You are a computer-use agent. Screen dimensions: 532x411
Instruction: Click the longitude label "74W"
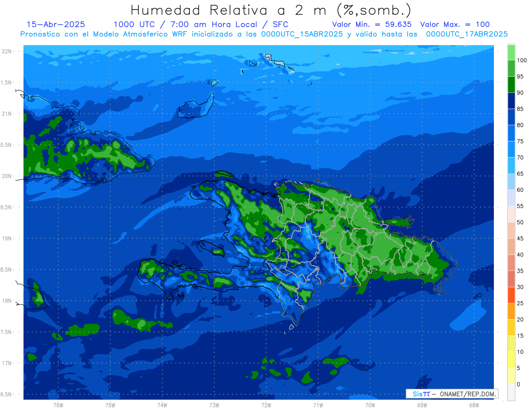click(162, 405)
